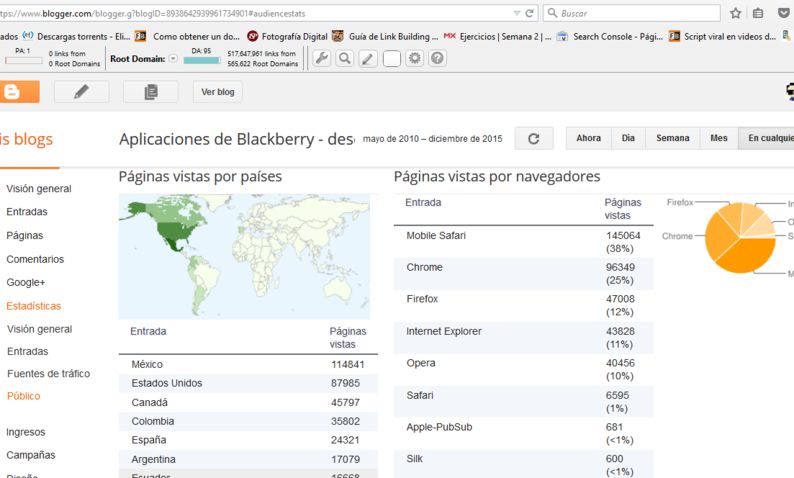
Task: Click the MozBar highlighter pencil icon
Action: (x=368, y=58)
